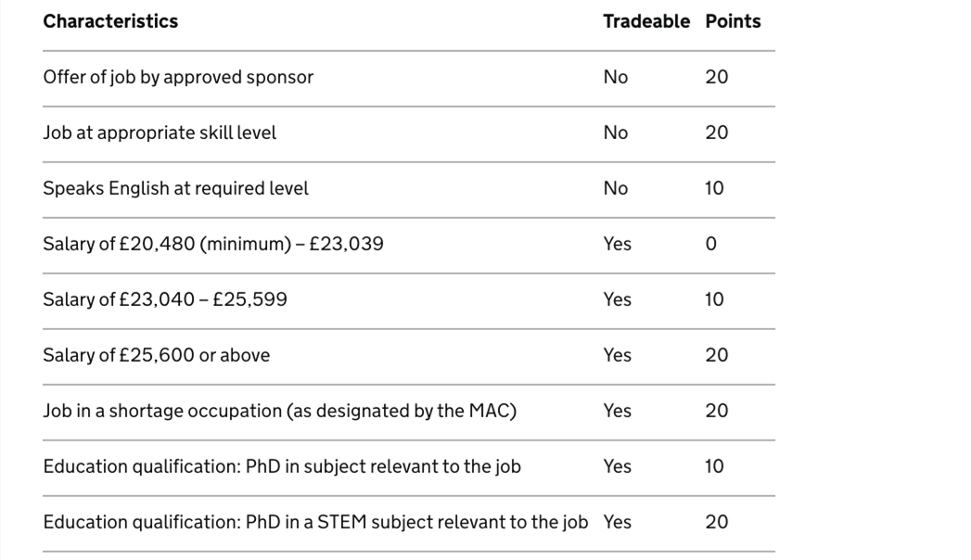Viewport: 971px width, 560px height.
Task: Click the shortage occupation (MAC) row text
Action: [280, 412]
